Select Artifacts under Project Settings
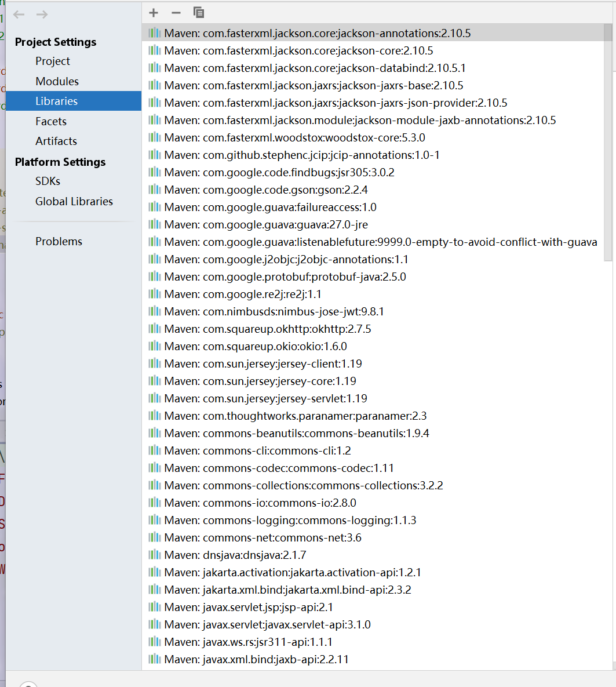 pyautogui.click(x=56, y=141)
